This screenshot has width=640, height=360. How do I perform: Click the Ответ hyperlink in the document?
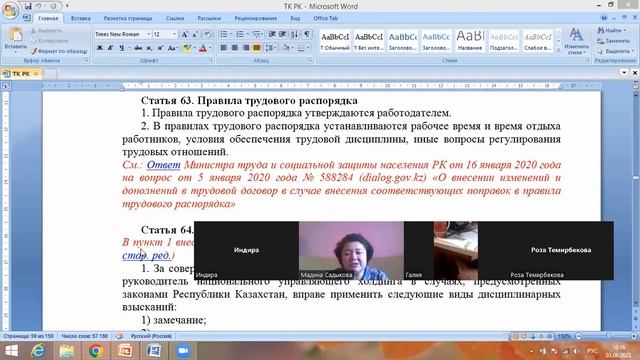click(x=163, y=165)
